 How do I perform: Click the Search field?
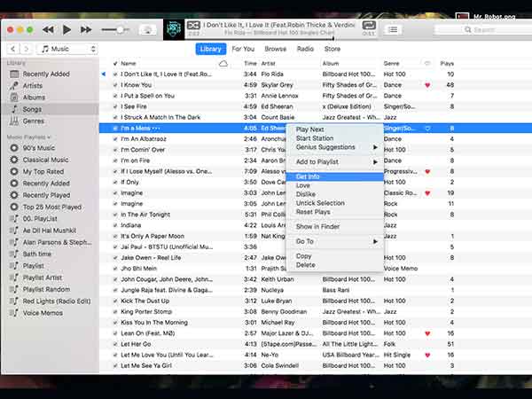click(x=483, y=30)
